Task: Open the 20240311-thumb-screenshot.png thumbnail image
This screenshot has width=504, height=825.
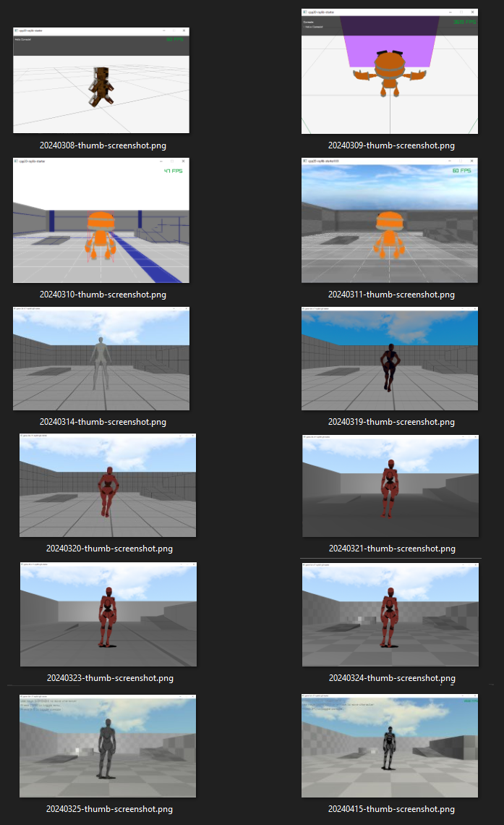Action: (390, 220)
